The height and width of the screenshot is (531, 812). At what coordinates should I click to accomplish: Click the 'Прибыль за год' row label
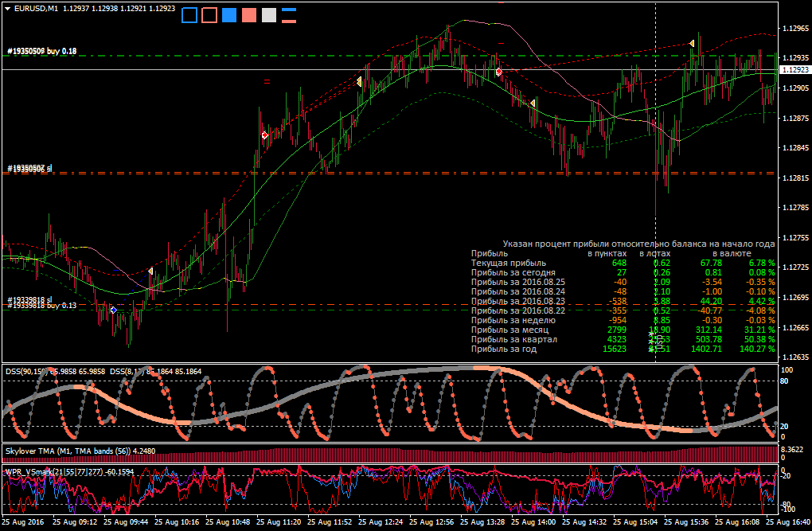504,349
